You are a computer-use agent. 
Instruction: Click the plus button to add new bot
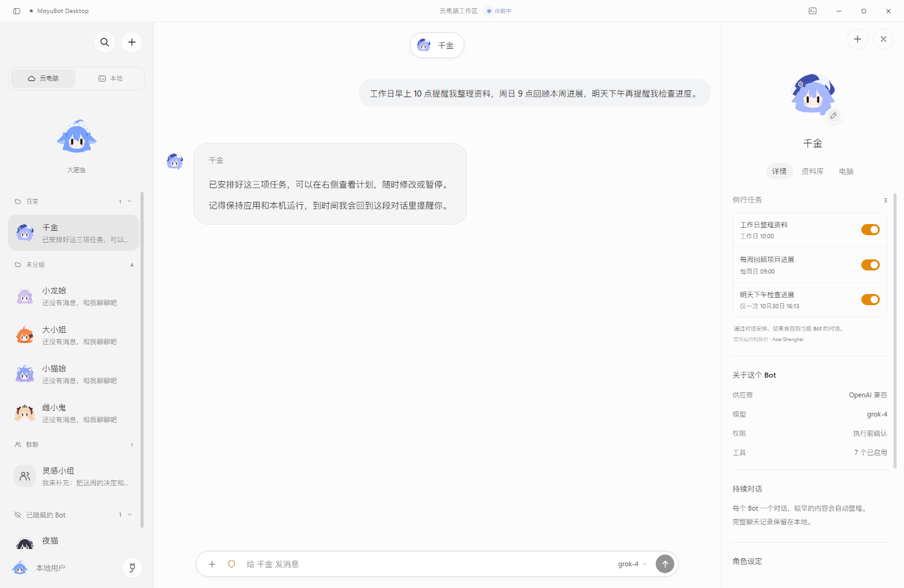coord(132,42)
